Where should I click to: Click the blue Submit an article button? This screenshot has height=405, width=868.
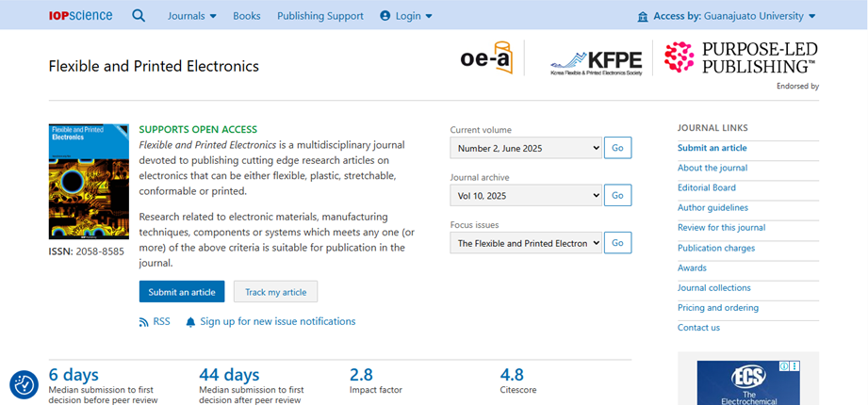182,292
